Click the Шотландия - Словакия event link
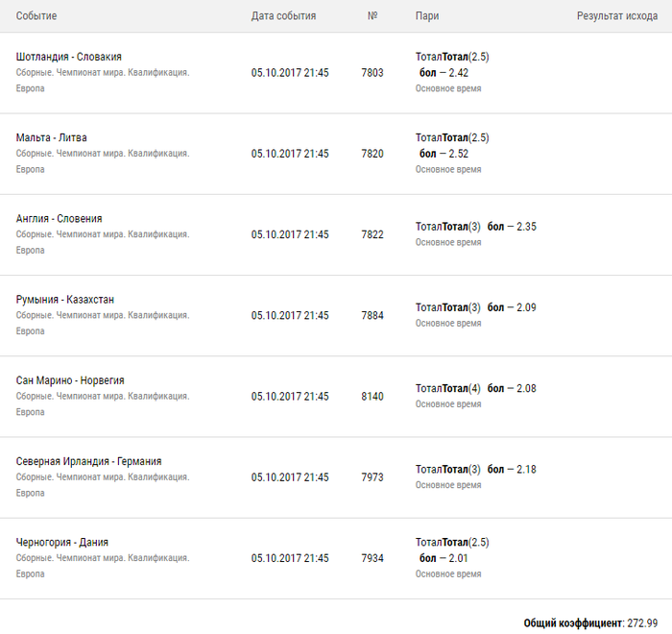The image size is (672, 634). click(69, 57)
